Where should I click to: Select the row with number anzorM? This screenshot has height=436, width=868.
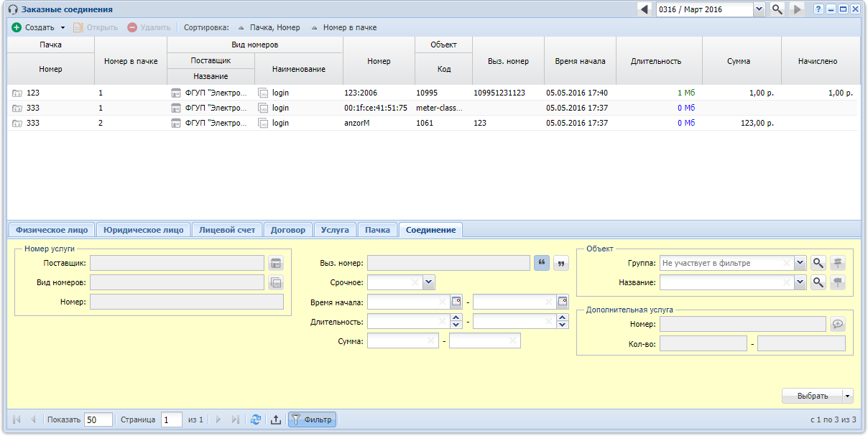pos(431,123)
